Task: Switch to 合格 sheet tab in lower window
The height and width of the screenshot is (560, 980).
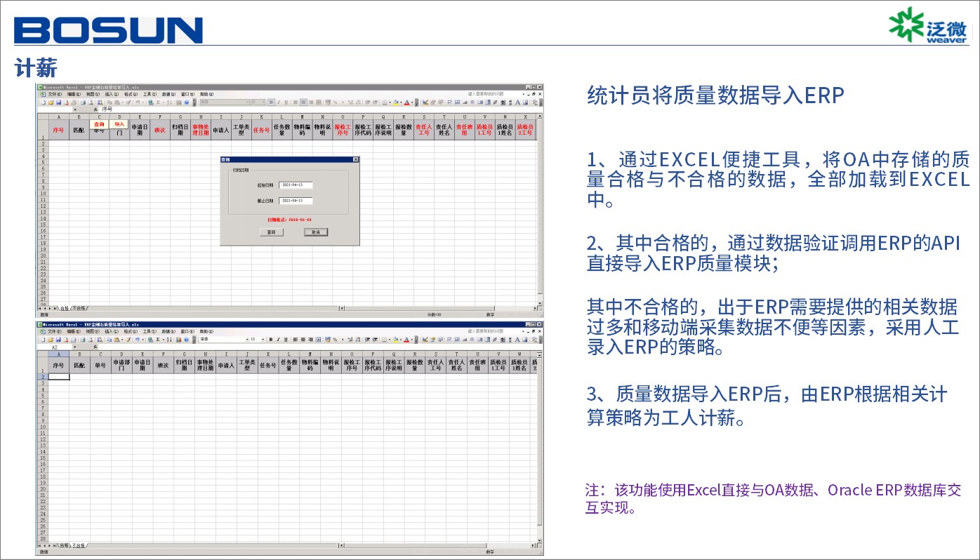Action: click(64, 545)
